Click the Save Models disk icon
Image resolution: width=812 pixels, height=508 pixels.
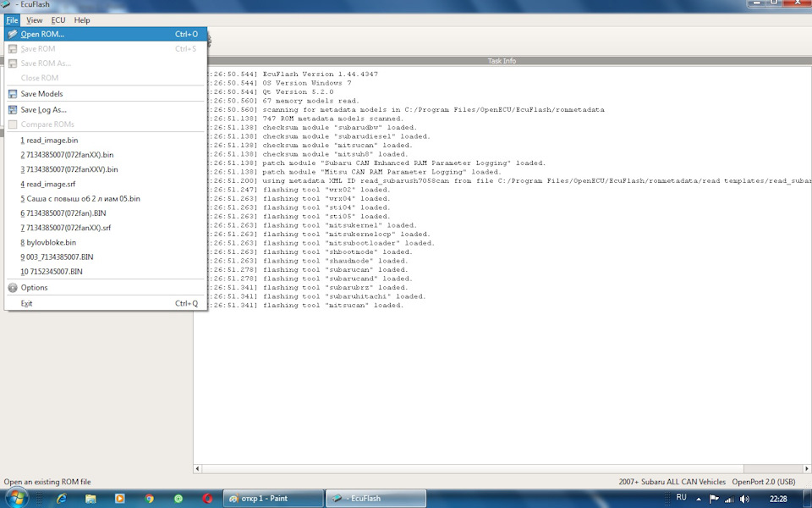coord(13,94)
